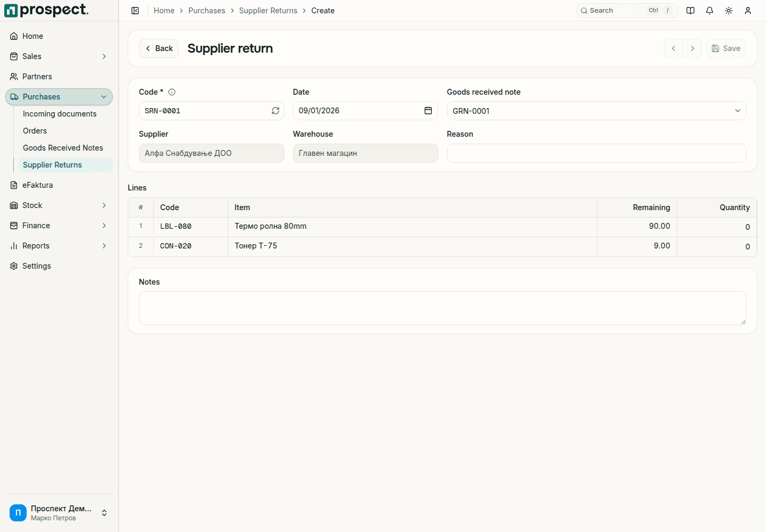Image resolution: width=766 pixels, height=532 pixels.
Task: Follow the Purchases breadcrumb link
Action: [206, 11]
